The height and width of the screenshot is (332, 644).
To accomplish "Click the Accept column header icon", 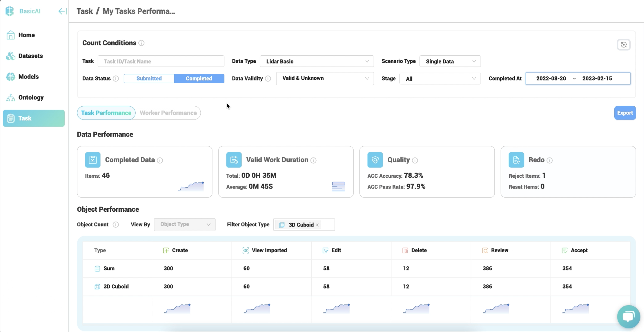I will coord(565,250).
